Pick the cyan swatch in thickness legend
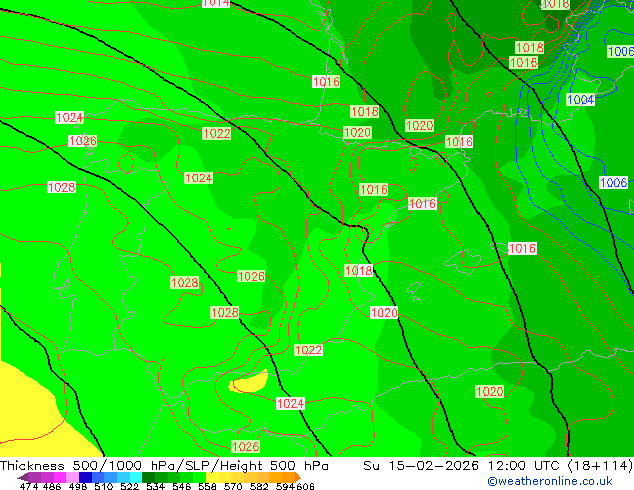Image resolution: width=634 pixels, height=490 pixels. point(136,477)
